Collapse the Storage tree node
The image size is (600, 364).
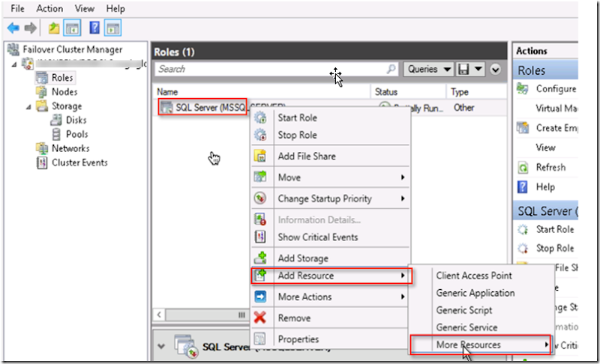pos(28,107)
